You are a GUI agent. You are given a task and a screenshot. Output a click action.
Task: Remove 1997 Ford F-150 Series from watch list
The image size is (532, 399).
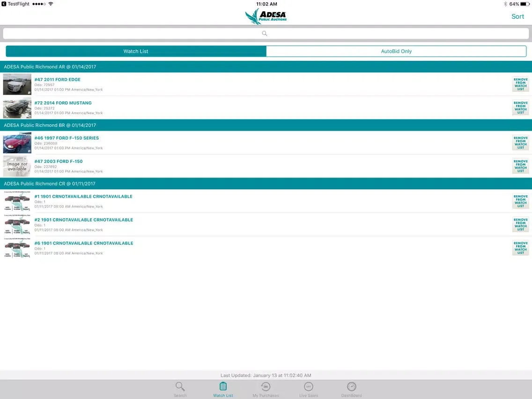[520, 142]
